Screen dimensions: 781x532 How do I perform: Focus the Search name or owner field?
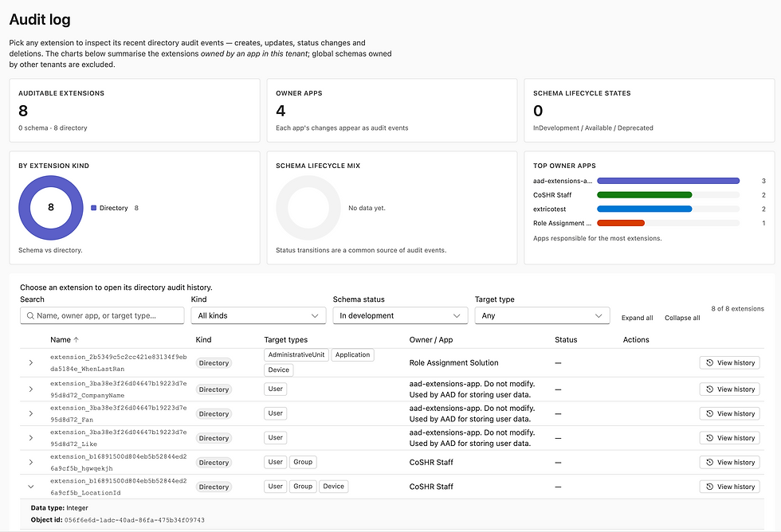pyautogui.click(x=102, y=315)
